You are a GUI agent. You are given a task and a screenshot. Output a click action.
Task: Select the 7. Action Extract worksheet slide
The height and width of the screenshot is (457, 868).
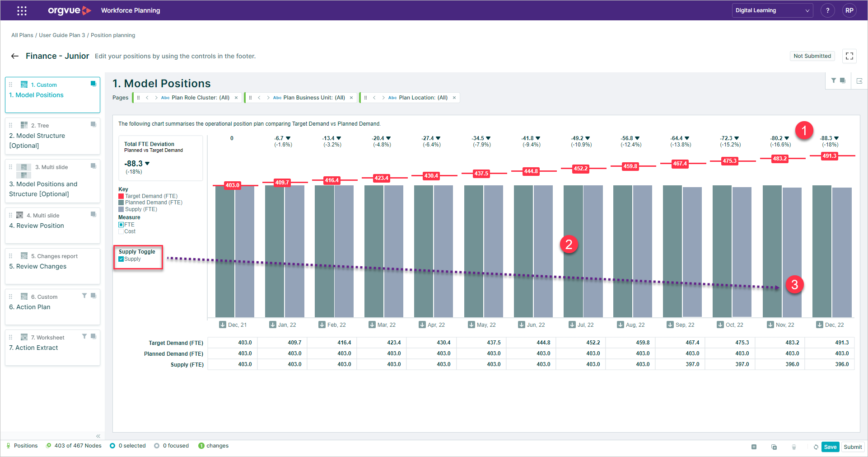[x=34, y=348]
